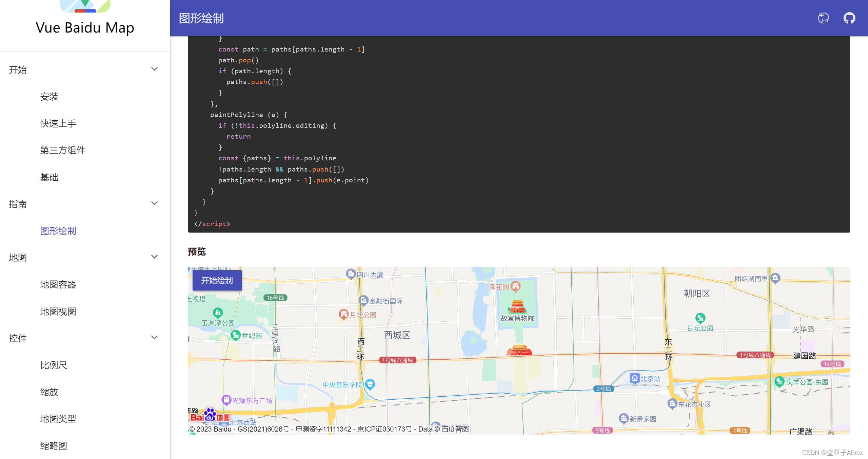The image size is (868, 459).
Task: Open the 比例尺 sidebar link
Action: (54, 365)
